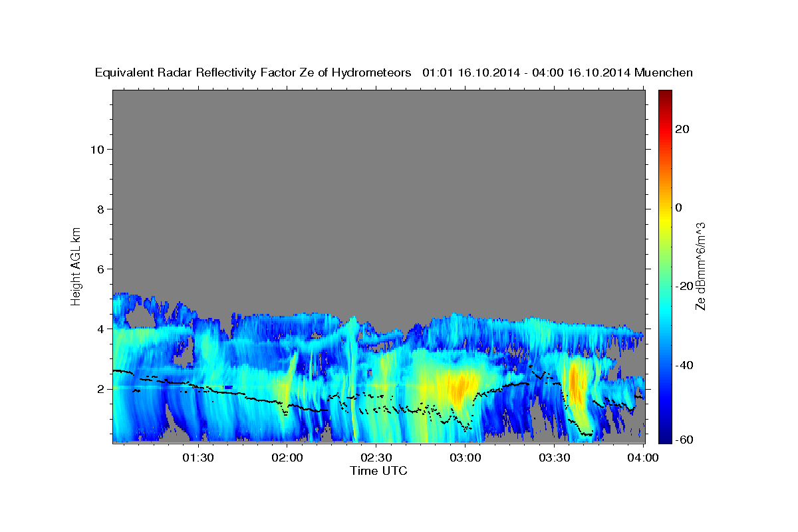Click the dark red top of the colorbar

[x=665, y=96]
